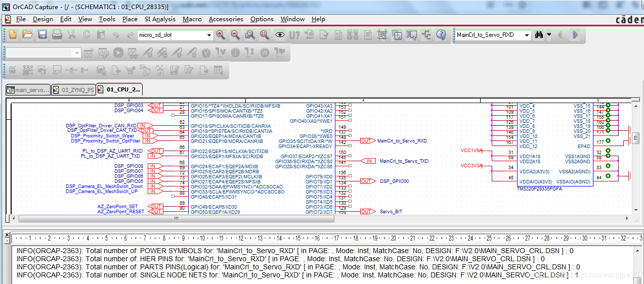Switch to the 03_ZYNQ_PS tab

click(73, 90)
